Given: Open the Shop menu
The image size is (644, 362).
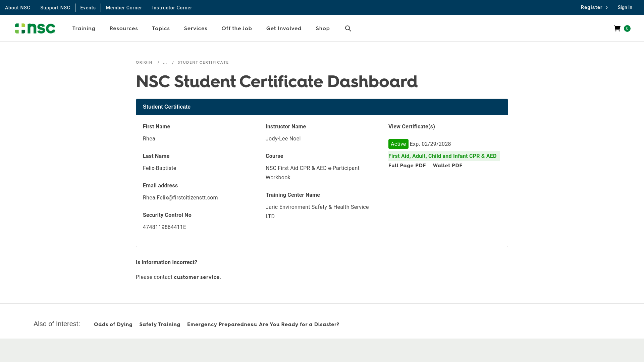Looking at the screenshot, I should [323, 28].
